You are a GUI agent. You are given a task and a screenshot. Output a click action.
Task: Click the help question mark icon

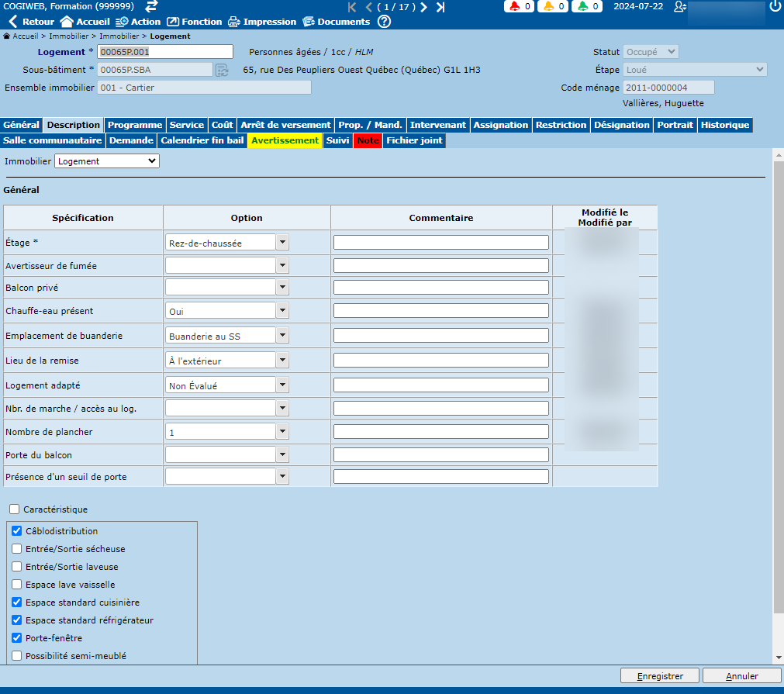pos(384,22)
